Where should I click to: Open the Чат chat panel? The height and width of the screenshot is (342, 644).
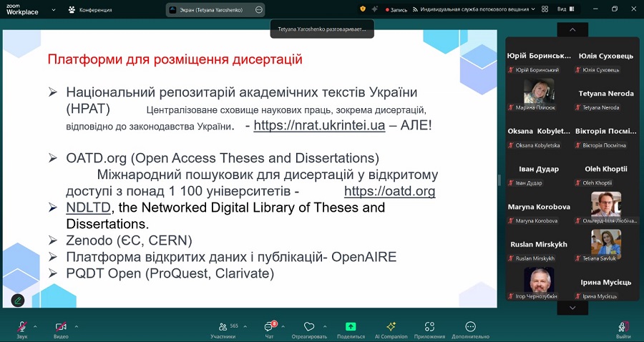coord(269,330)
